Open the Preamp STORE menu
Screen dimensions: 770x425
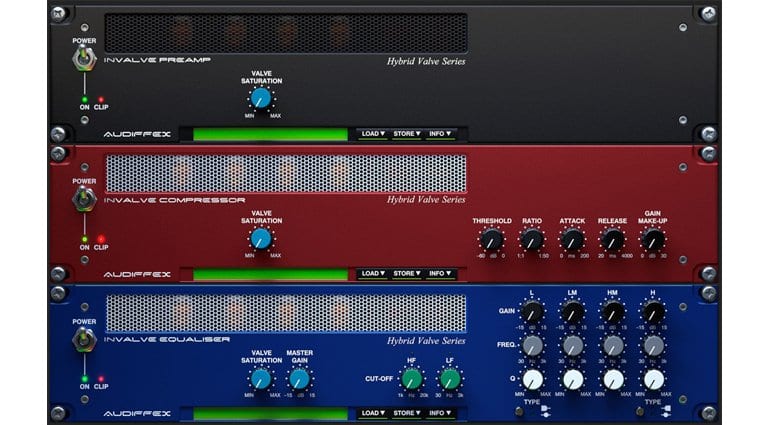click(407, 134)
